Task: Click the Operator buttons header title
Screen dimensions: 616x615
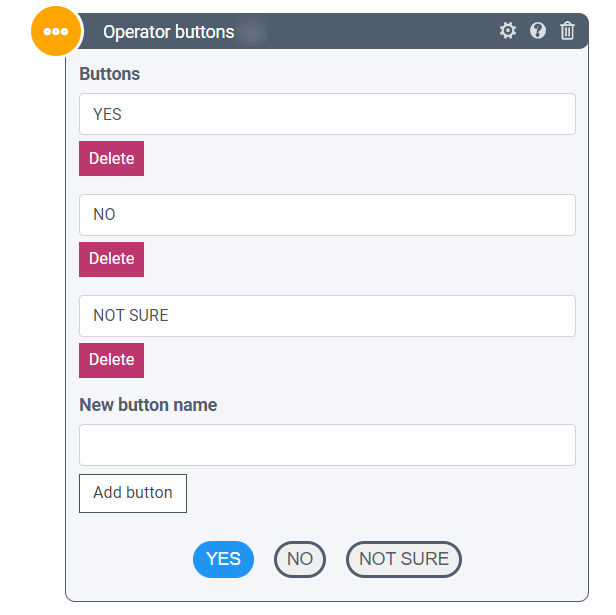Action: coord(168,32)
